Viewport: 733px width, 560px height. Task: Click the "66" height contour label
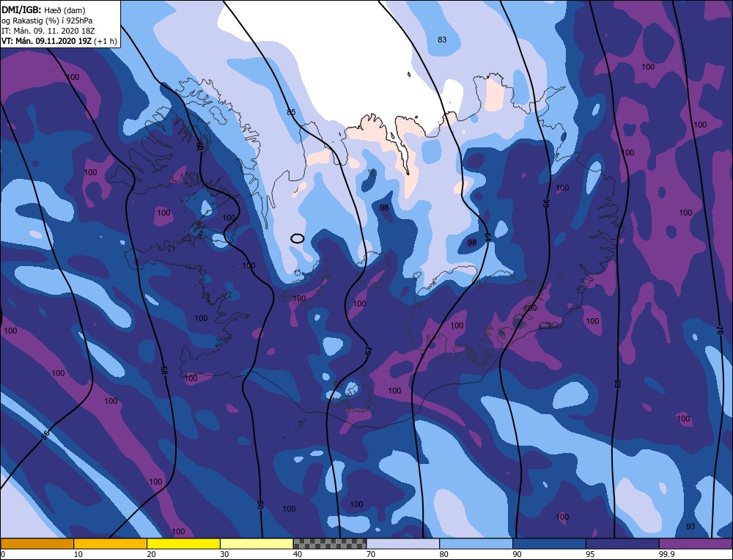[x=546, y=203]
